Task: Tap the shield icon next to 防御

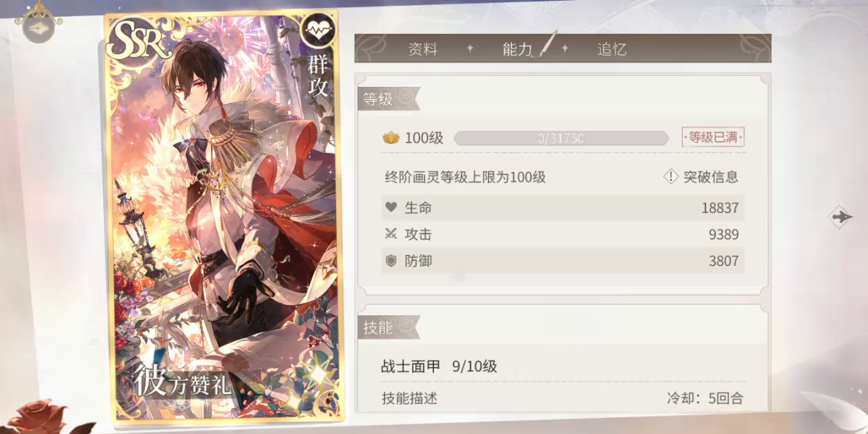Action: pyautogui.click(x=391, y=261)
